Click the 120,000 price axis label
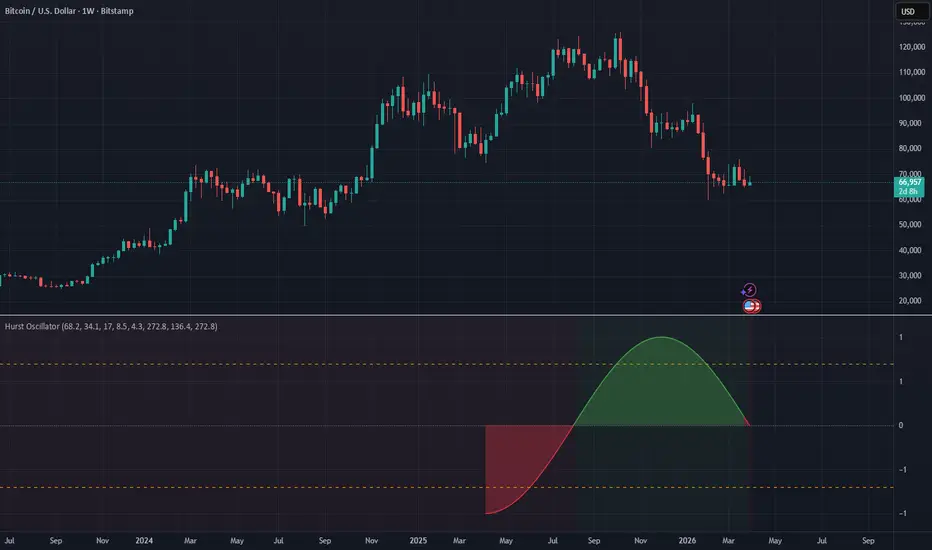This screenshot has height=550, width=932. click(912, 46)
